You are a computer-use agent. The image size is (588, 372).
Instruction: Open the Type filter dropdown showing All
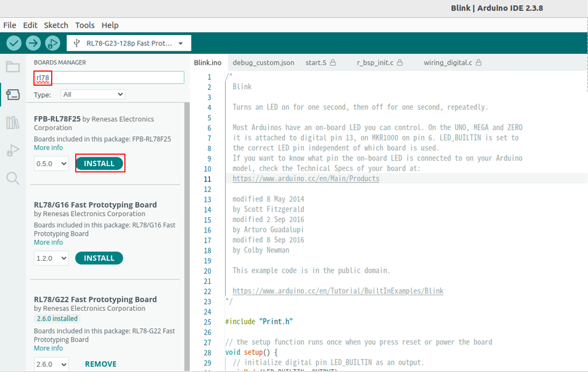[x=93, y=94]
